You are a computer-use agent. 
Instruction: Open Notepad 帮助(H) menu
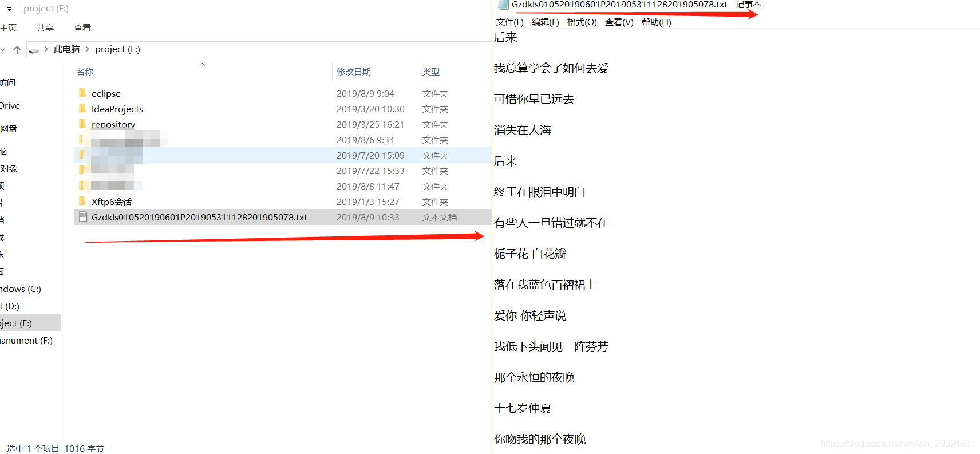(656, 22)
